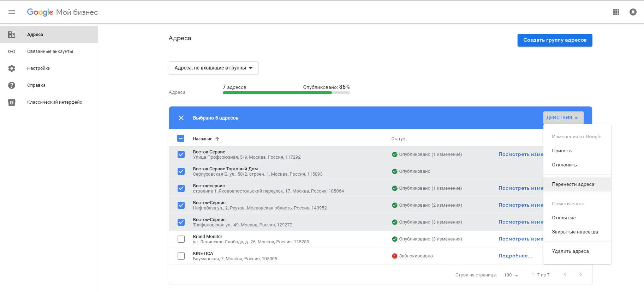Click the Адреса building icon in sidebar
The width and height of the screenshot is (644, 292).
click(x=12, y=35)
